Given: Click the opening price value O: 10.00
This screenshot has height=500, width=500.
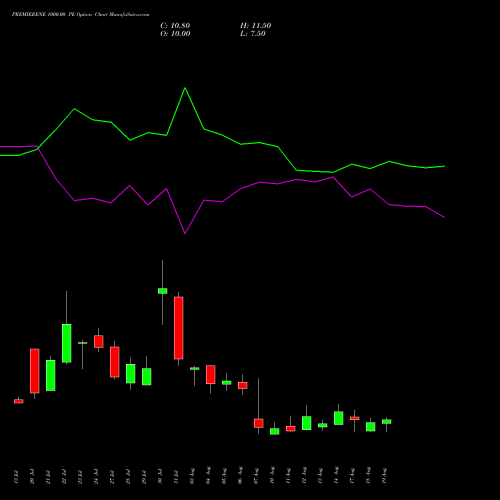Looking at the screenshot, I should click(175, 34).
